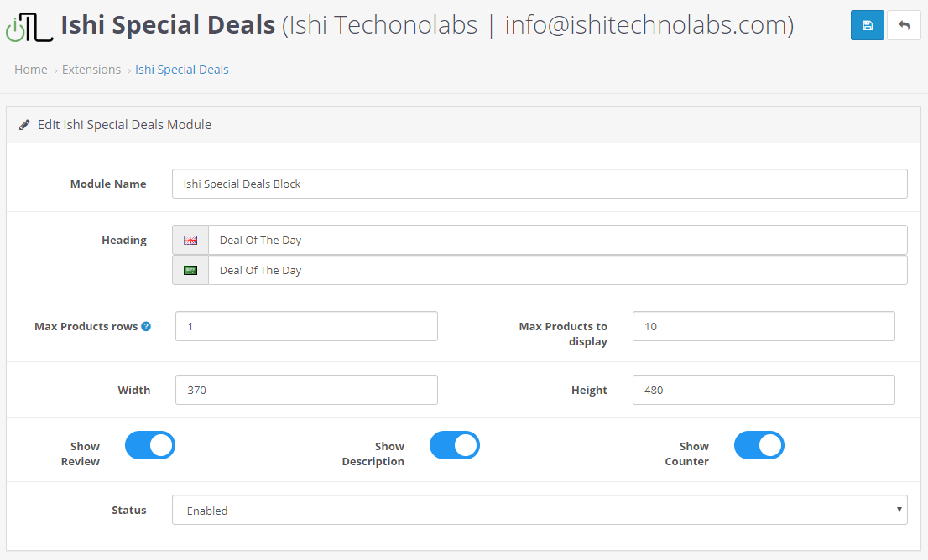
Task: Click the Back reply-arrow icon
Action: tap(904, 25)
